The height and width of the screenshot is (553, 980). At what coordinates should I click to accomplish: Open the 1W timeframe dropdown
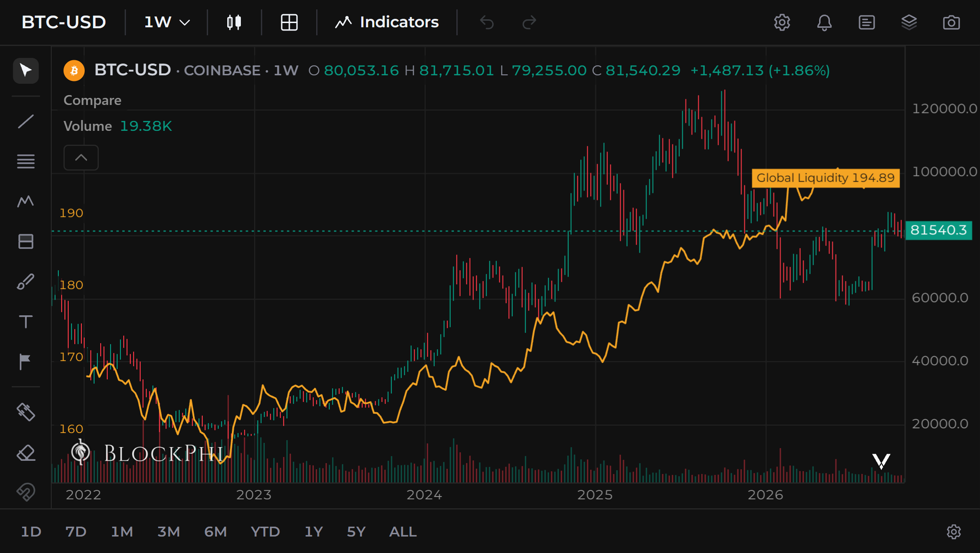click(x=167, y=22)
